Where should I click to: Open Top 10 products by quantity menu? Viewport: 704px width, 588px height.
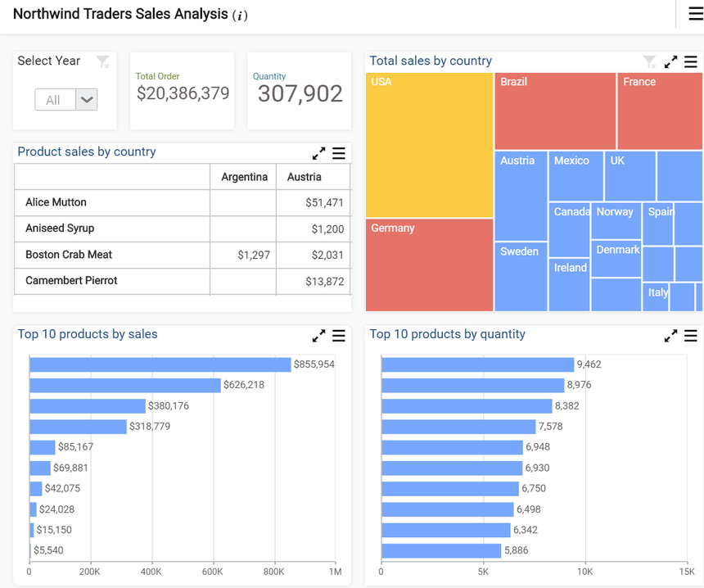(x=691, y=336)
